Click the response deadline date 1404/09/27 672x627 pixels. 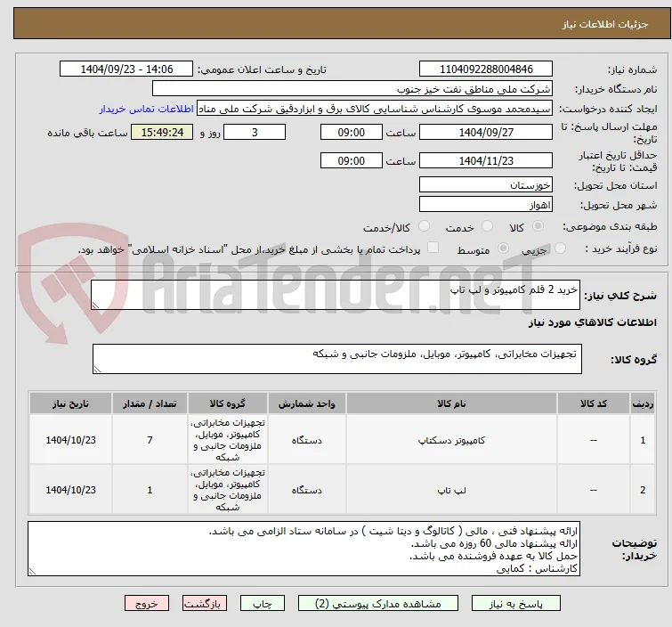click(486, 132)
